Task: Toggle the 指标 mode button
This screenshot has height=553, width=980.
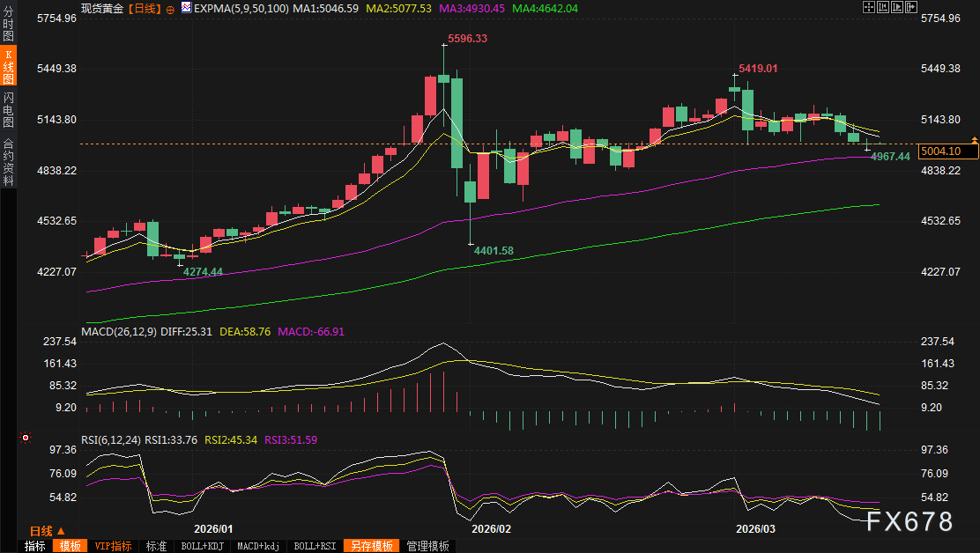Action: click(x=35, y=546)
